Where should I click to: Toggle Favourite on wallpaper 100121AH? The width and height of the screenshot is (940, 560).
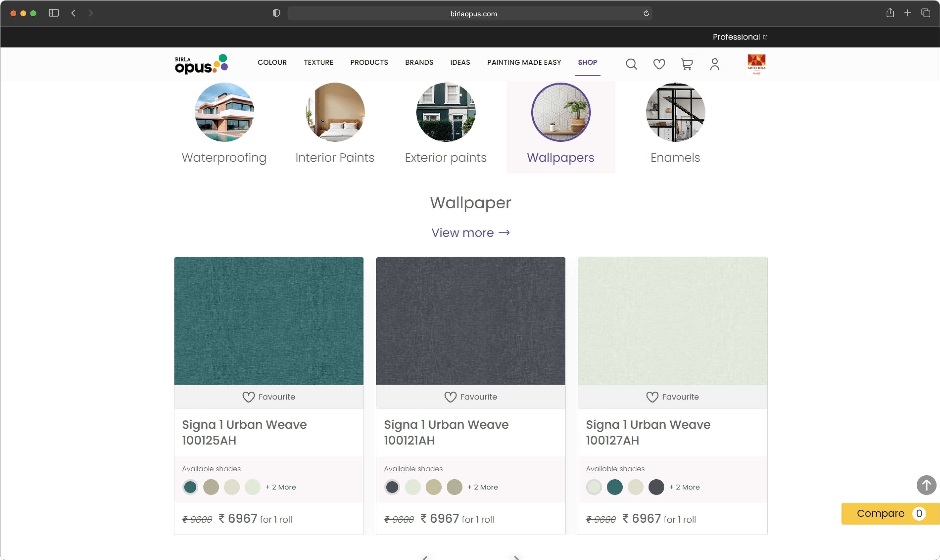pyautogui.click(x=471, y=397)
